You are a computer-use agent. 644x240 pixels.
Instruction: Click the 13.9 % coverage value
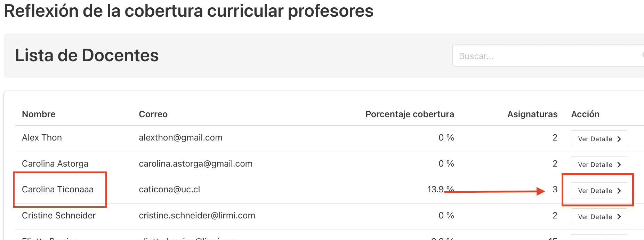coord(441,189)
